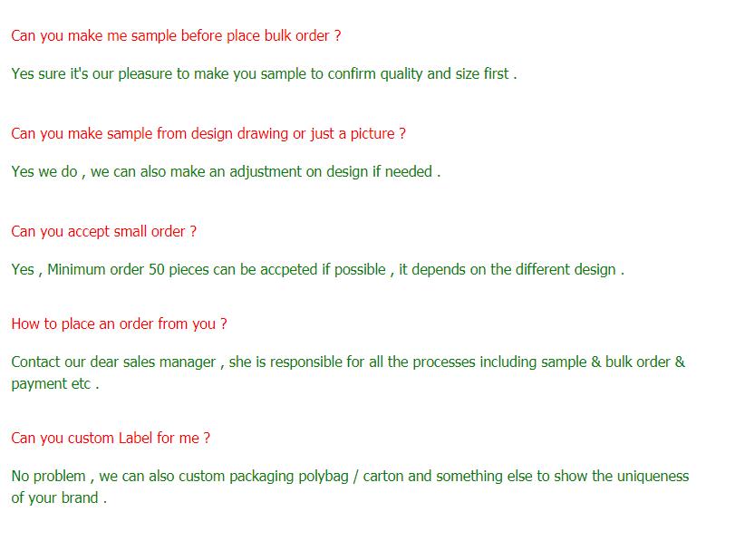Click the "How to place an order from you ?" question
Viewport: 735px width, 560px height.
point(119,324)
